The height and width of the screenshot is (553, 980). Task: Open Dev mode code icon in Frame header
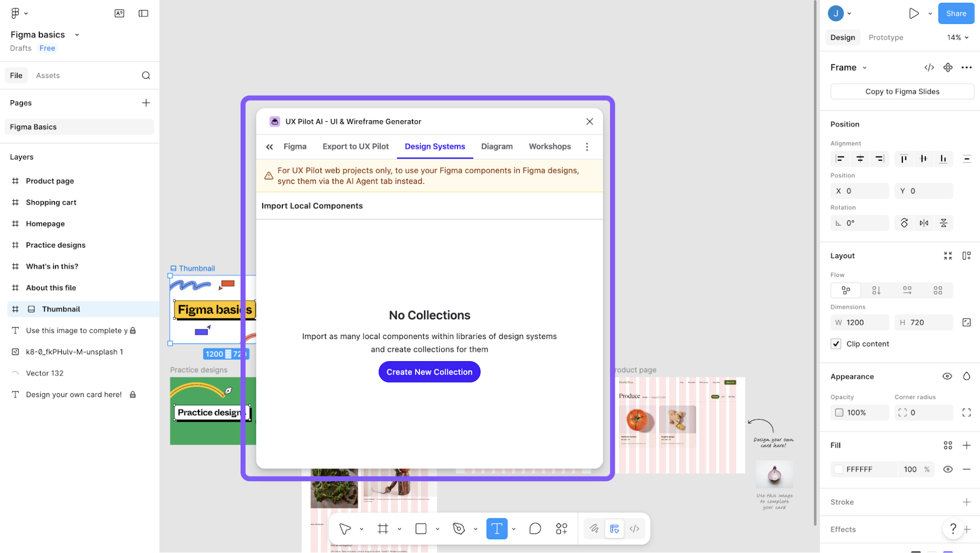929,68
